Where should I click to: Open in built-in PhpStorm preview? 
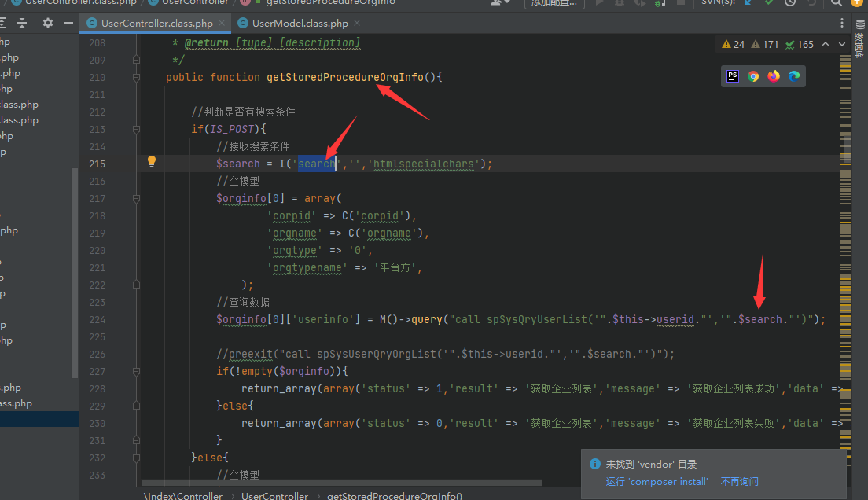[x=733, y=75]
